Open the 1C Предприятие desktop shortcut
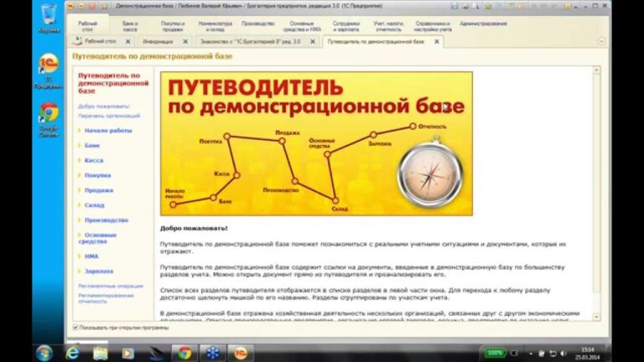The width and height of the screenshot is (644, 362). (49, 67)
